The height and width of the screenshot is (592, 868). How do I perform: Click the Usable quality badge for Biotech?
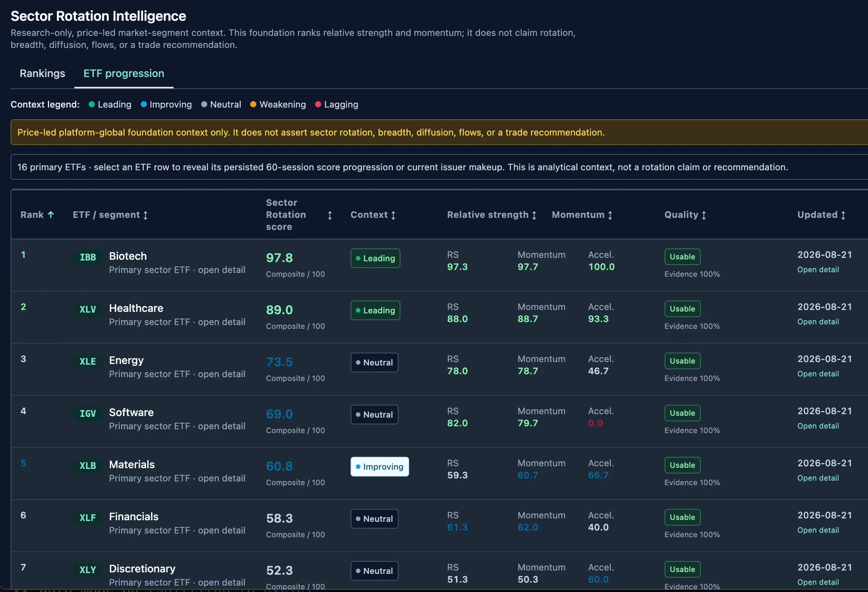pos(682,257)
